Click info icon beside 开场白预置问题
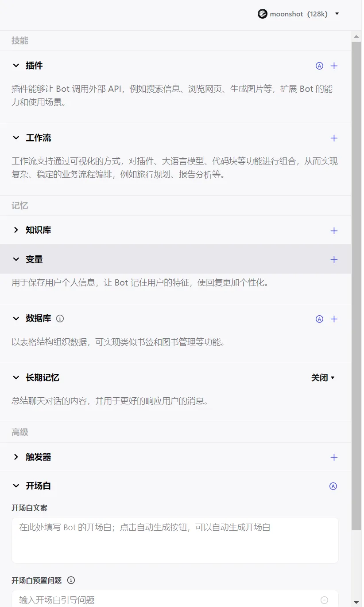364x607 pixels. (x=71, y=580)
